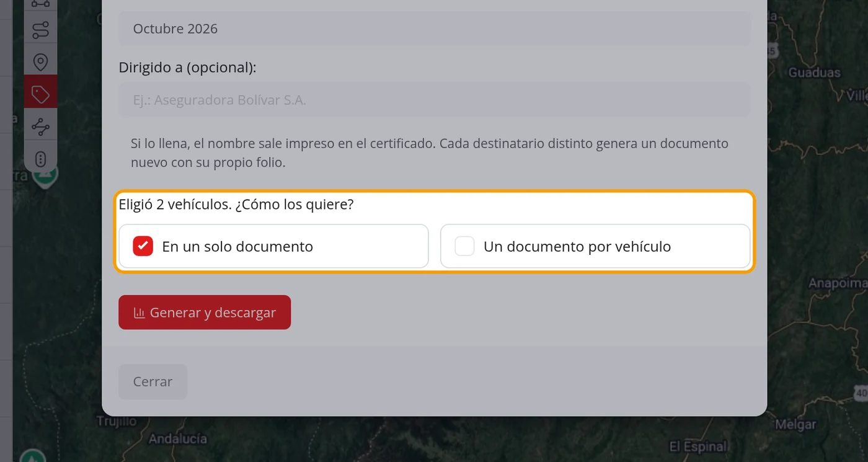
Task: Open the branching nodes icon in sidebar
Action: tap(41, 127)
